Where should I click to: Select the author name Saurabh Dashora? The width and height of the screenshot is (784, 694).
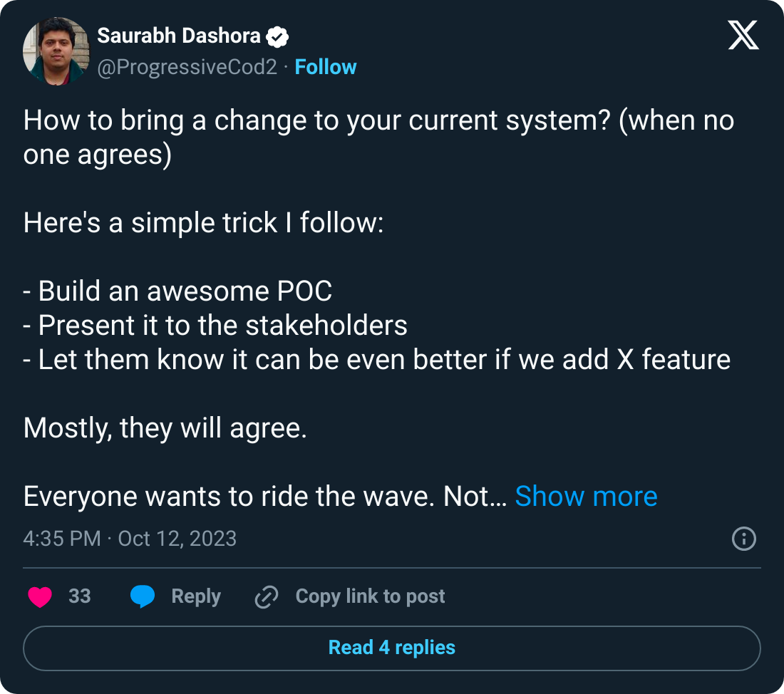tap(179, 36)
